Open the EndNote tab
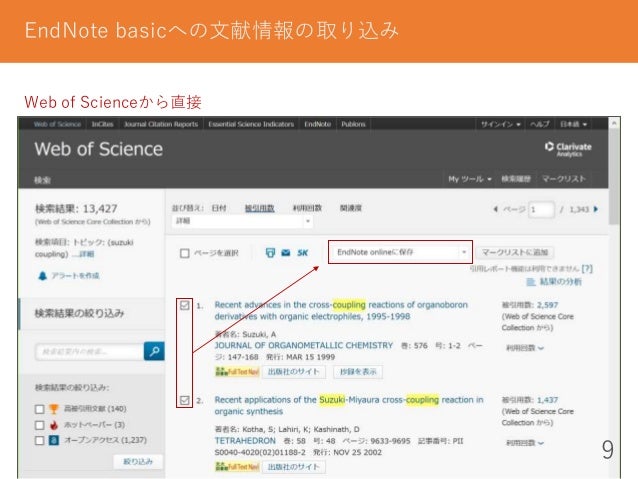638x479 pixels. (x=318, y=124)
